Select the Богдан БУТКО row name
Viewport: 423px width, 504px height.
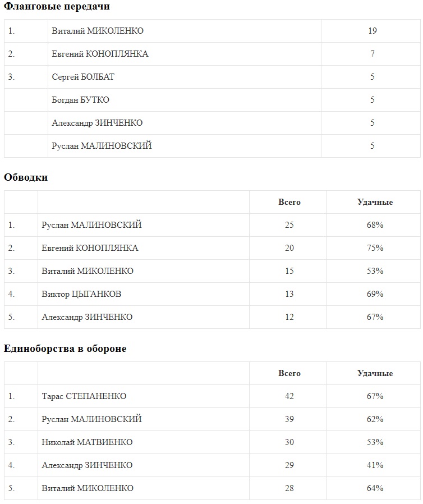[x=80, y=100]
